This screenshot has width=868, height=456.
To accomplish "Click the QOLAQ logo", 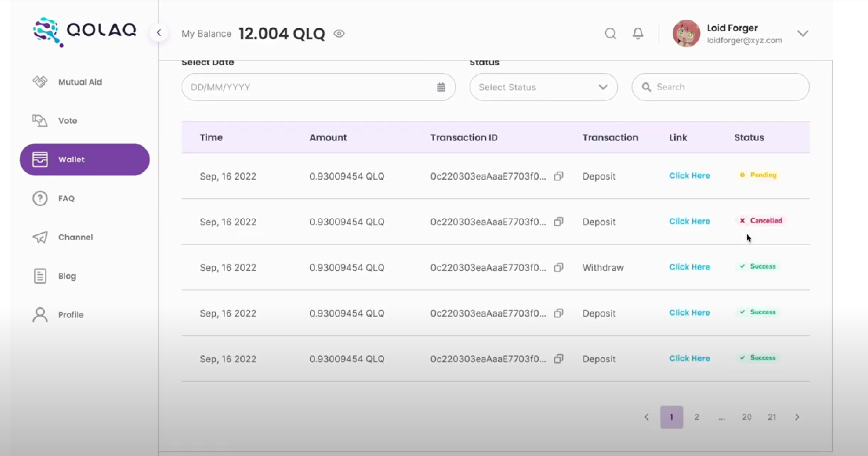I will coord(85,32).
